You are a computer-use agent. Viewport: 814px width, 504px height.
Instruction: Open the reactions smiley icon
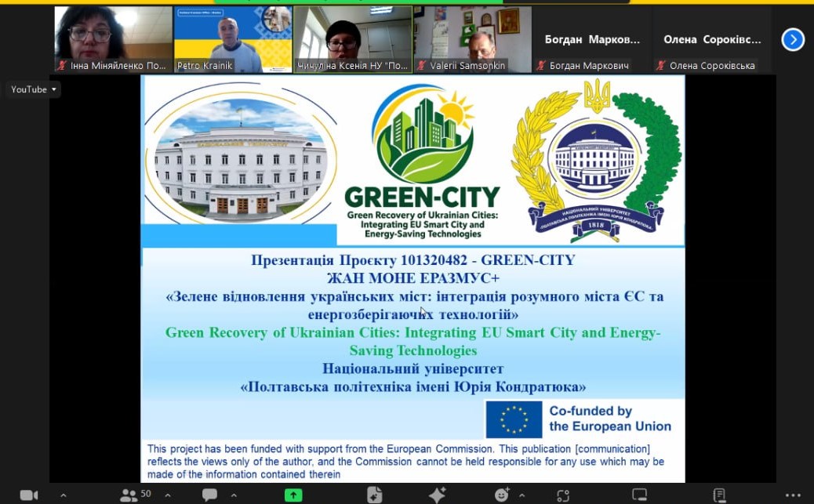tap(501, 495)
